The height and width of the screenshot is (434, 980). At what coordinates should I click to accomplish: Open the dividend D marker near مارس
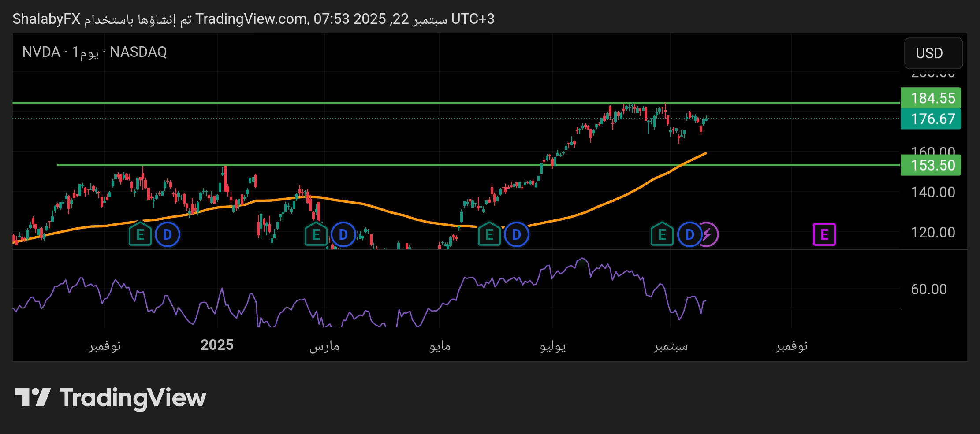[x=343, y=234]
